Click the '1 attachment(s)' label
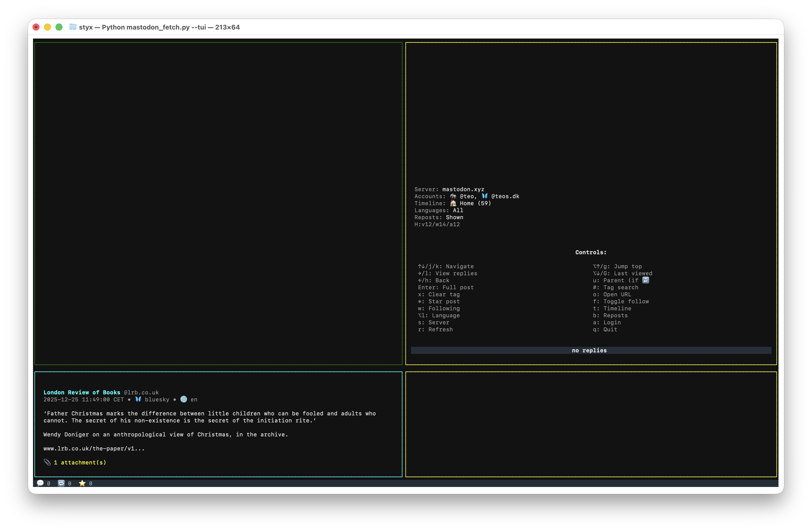The height and width of the screenshot is (531, 812). (x=80, y=462)
